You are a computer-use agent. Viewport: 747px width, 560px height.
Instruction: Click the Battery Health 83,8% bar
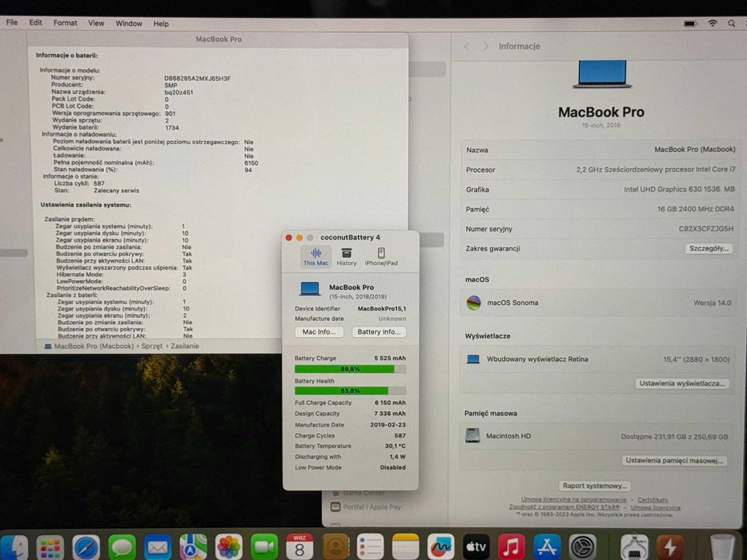[x=350, y=391]
